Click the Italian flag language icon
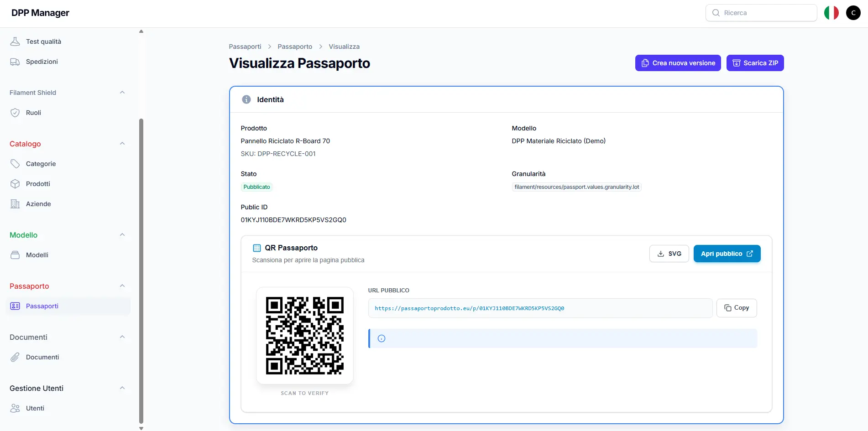The image size is (868, 431). pos(831,13)
